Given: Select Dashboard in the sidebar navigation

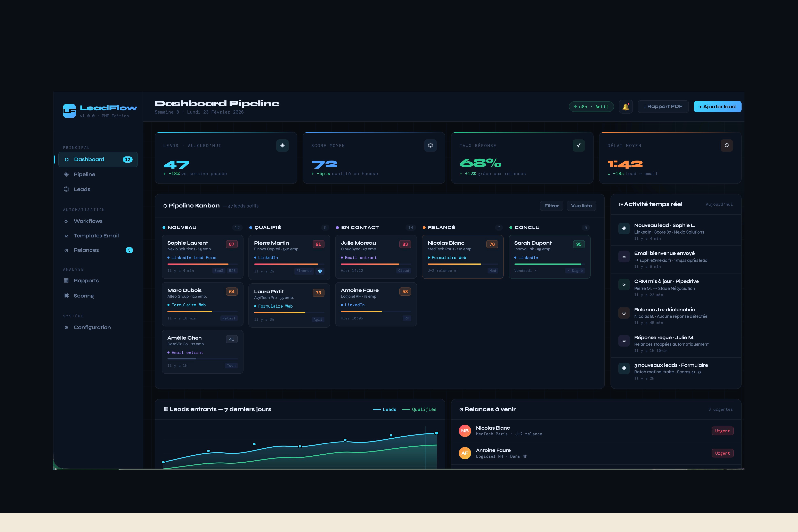Looking at the screenshot, I should tap(89, 159).
